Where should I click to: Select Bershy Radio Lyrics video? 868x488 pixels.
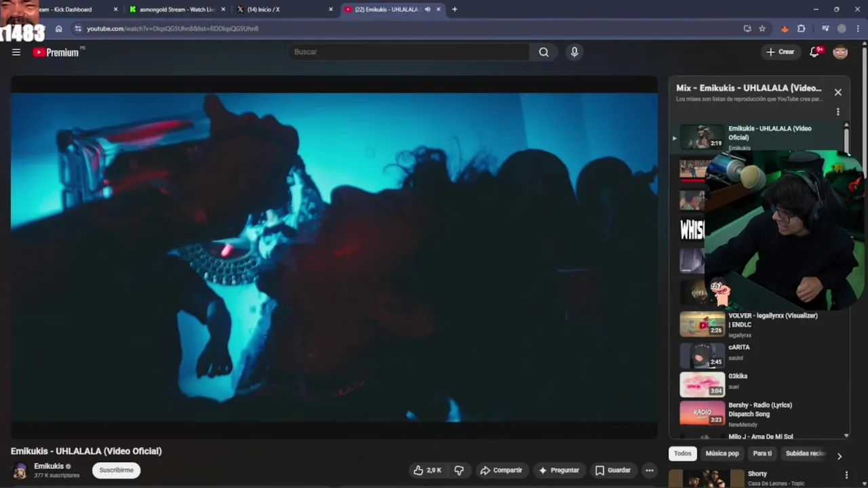click(759, 413)
